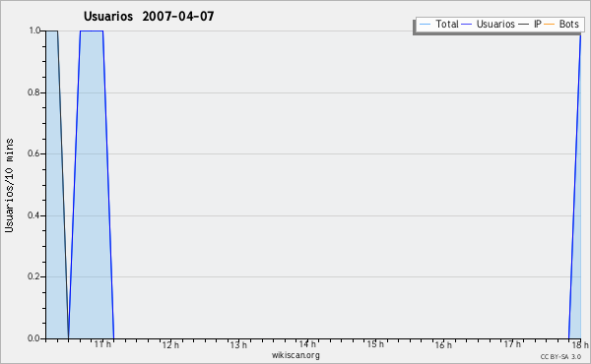The width and height of the screenshot is (591, 364).
Task: Click the 'Usuarios/10 mins' axis label
Action: (9, 186)
